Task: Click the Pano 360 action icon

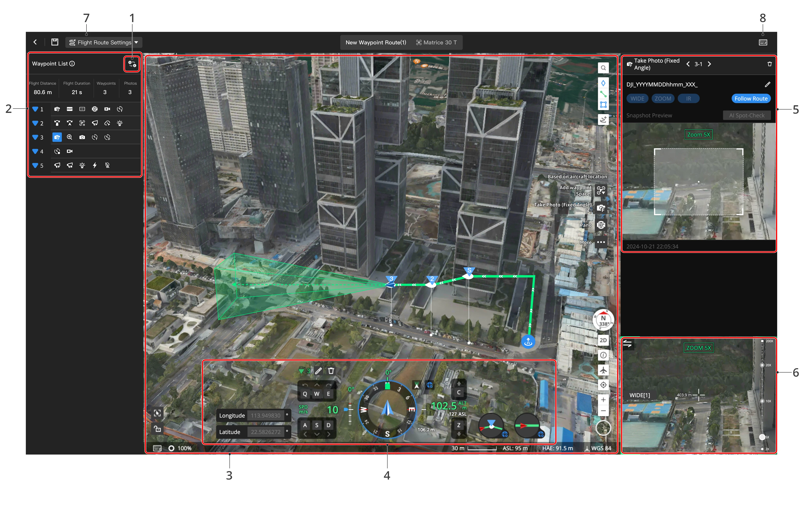Action: tap(601, 225)
